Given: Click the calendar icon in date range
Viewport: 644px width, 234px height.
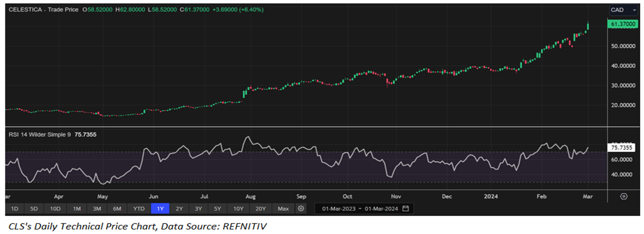Looking at the screenshot, I should click(406, 208).
